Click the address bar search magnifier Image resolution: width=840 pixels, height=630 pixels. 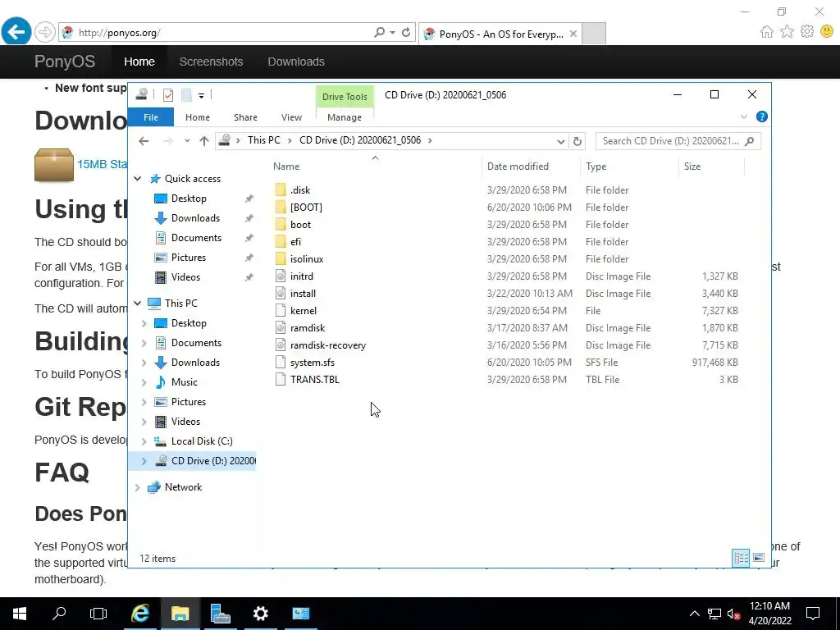point(379,32)
